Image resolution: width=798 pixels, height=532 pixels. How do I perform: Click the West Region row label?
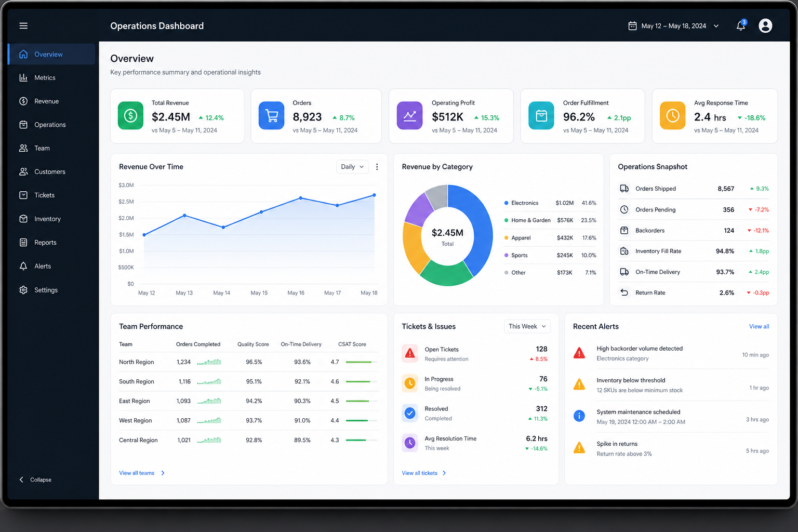(x=136, y=421)
